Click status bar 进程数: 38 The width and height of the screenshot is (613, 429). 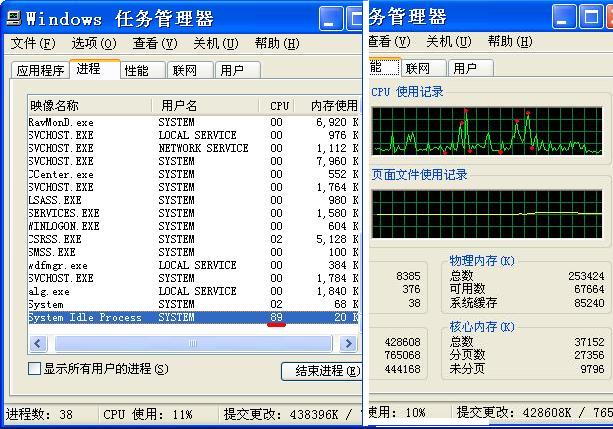[39, 415]
